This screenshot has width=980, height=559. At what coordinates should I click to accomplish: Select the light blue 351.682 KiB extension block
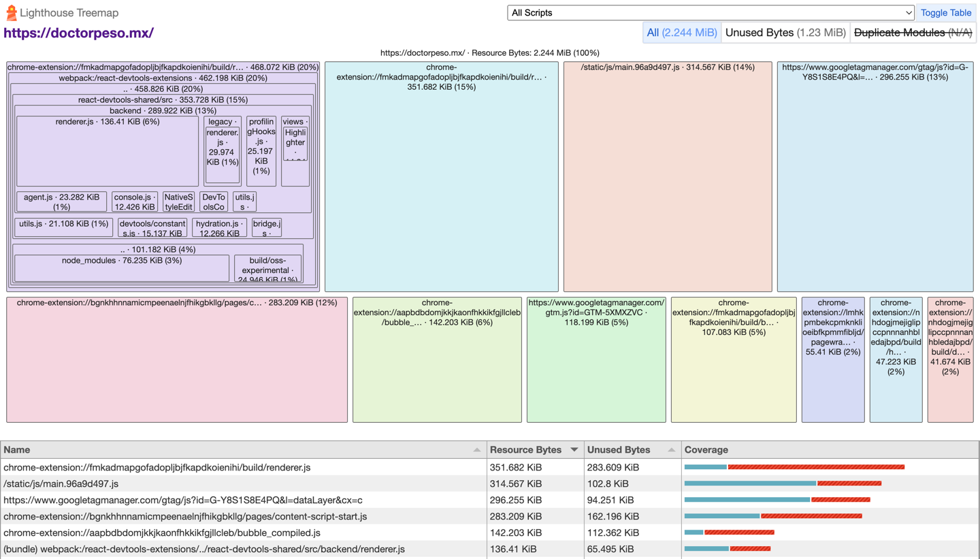[x=442, y=177]
